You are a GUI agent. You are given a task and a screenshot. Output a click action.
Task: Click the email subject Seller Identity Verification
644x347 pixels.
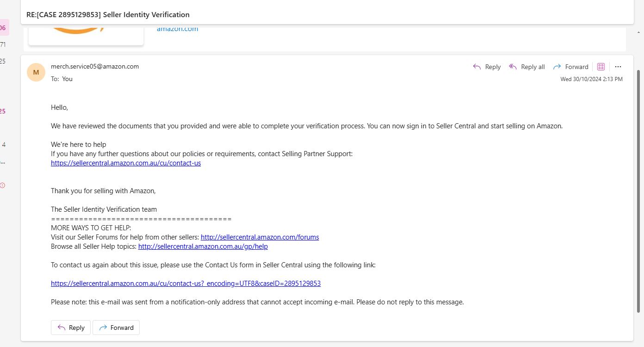point(108,14)
